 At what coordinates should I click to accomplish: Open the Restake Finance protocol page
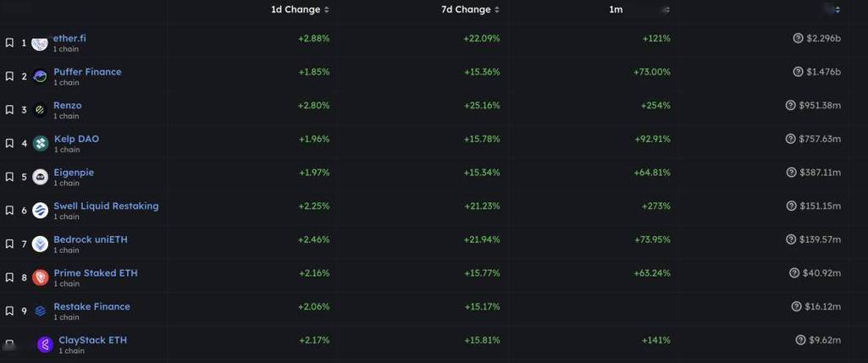click(91, 306)
